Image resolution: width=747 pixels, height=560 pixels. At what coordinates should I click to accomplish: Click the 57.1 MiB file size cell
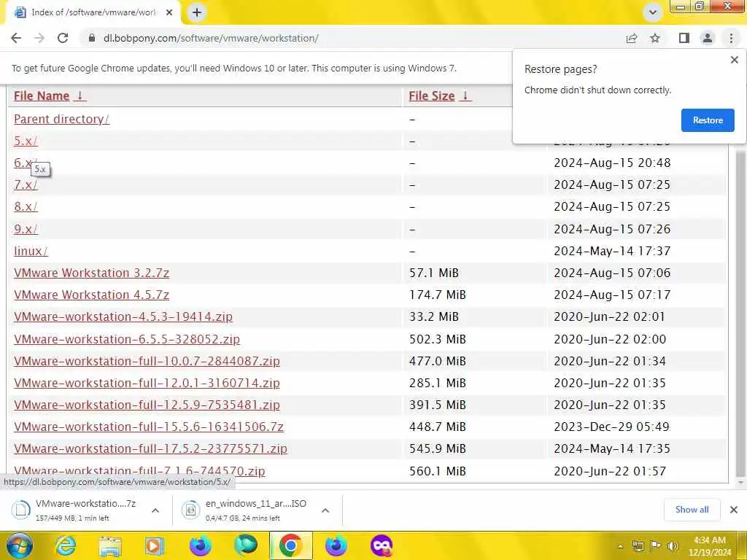[434, 273]
